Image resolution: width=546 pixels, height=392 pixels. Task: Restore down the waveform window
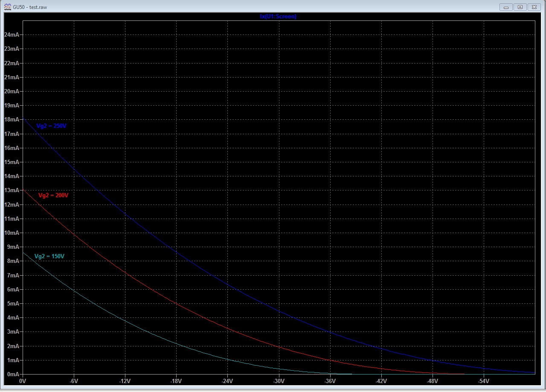click(x=520, y=7)
